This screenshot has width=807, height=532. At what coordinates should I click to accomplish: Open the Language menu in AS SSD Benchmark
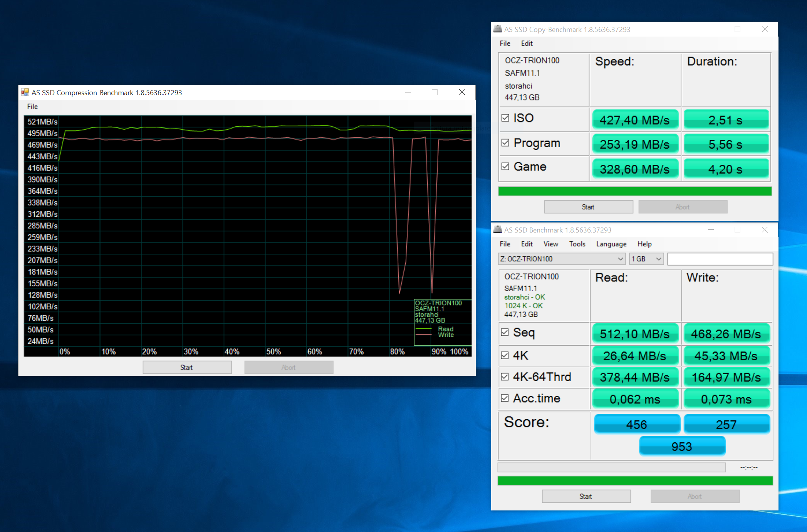pos(611,244)
